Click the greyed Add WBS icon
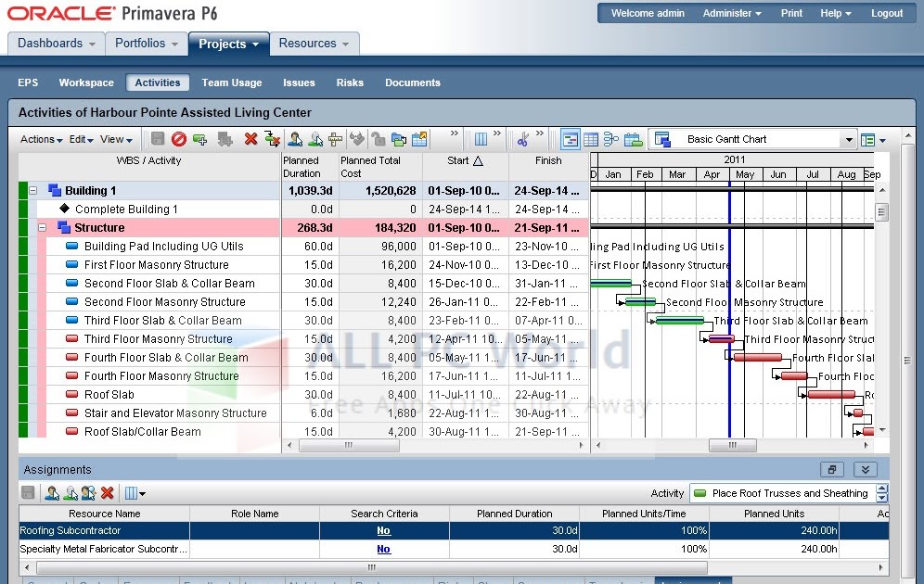The width and height of the screenshot is (924, 584). click(x=225, y=140)
